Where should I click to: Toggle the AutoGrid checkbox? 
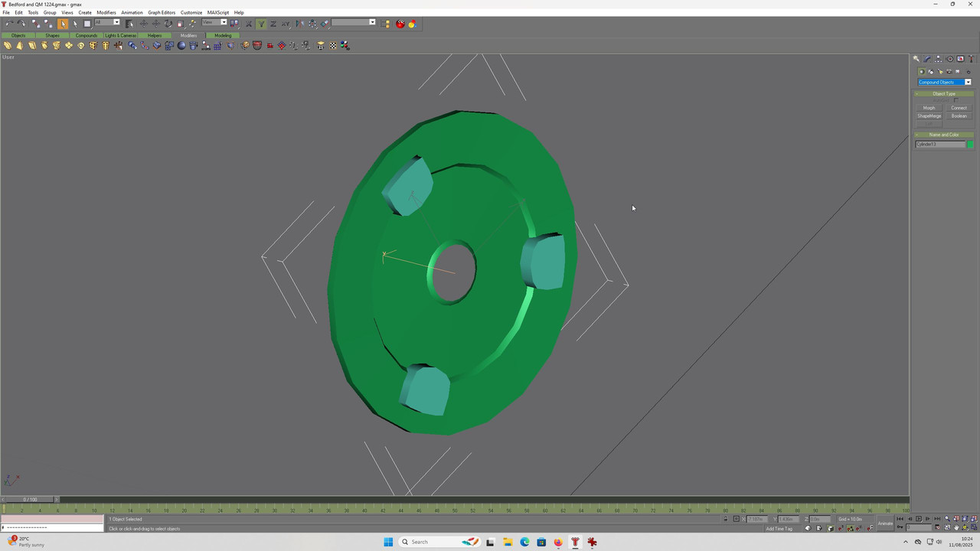pos(956,100)
